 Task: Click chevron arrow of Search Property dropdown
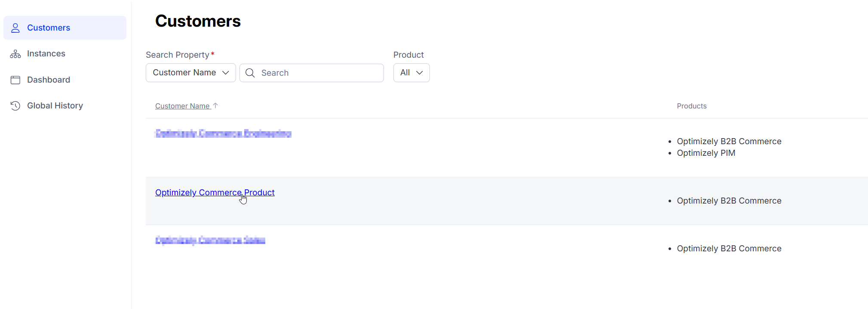tap(226, 73)
